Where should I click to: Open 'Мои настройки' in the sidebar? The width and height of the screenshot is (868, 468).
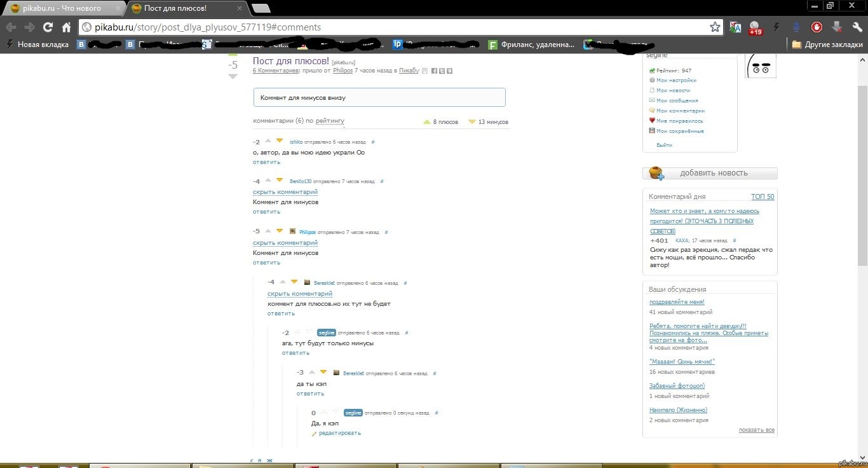pos(676,80)
